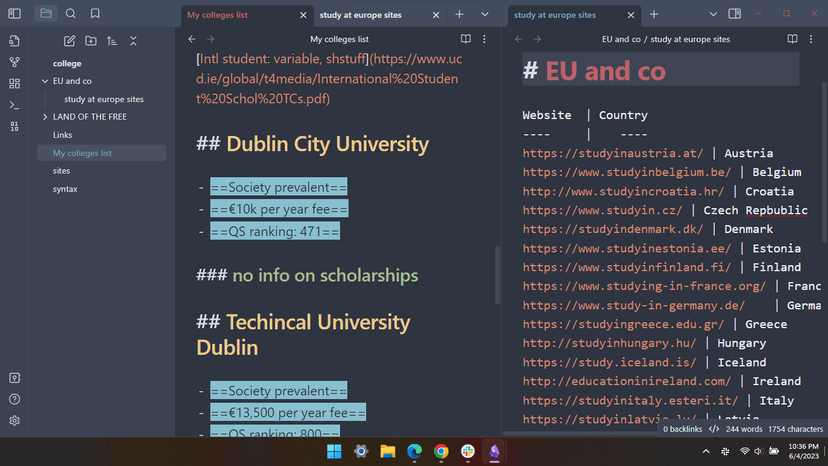Open Obsidian settings gear icon
This screenshot has width=828, height=466.
(x=14, y=421)
